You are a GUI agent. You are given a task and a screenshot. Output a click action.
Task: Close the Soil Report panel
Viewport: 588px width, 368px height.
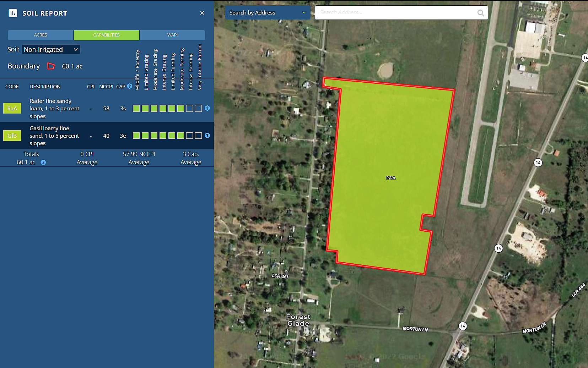click(202, 13)
